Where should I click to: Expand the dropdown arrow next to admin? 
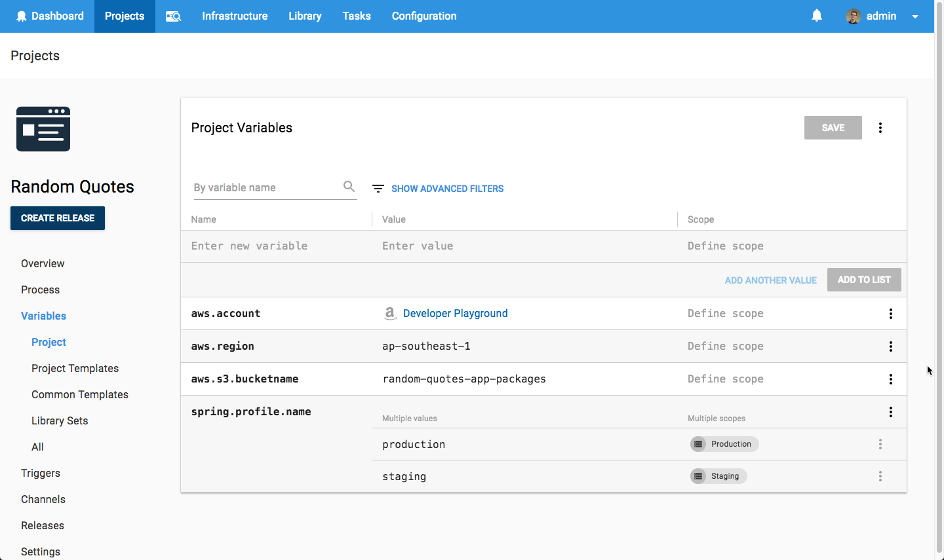(x=914, y=16)
